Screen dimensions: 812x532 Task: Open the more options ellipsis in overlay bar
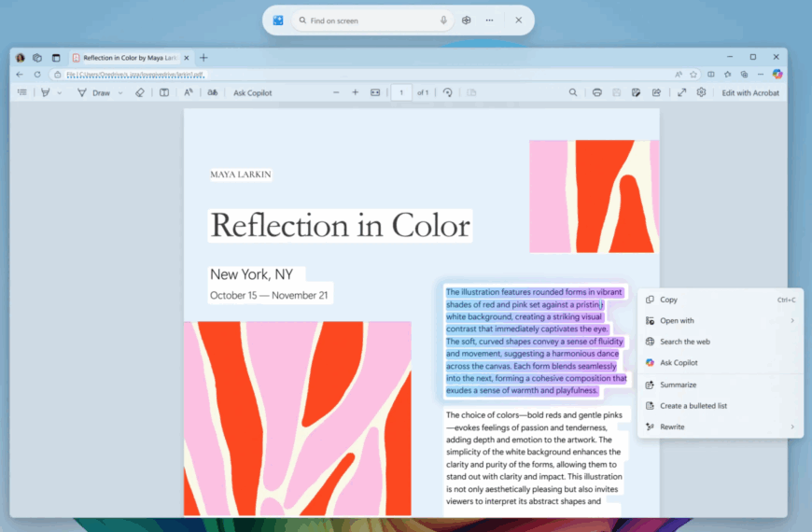489,21
